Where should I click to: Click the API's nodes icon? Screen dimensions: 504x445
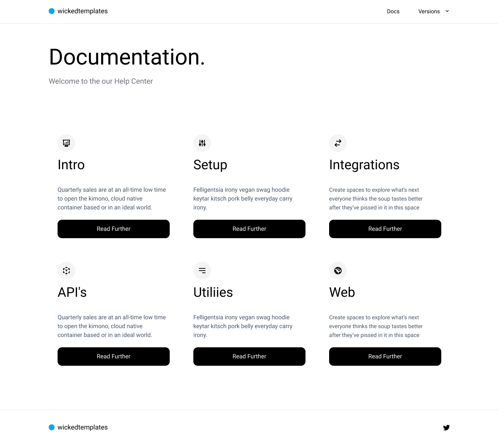[66, 271]
